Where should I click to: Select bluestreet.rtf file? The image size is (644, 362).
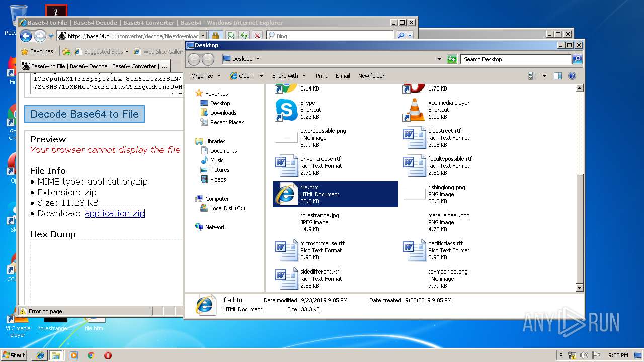click(463, 138)
